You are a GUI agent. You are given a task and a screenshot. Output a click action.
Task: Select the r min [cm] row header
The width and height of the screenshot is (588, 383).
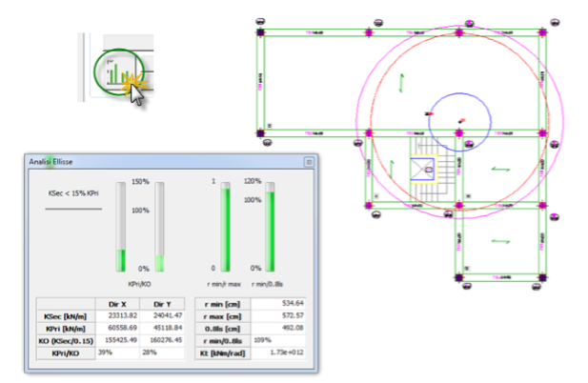tap(222, 304)
